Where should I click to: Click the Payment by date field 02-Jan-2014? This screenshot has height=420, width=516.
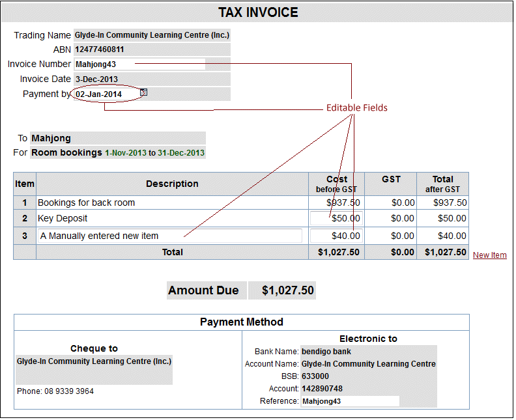(107, 94)
